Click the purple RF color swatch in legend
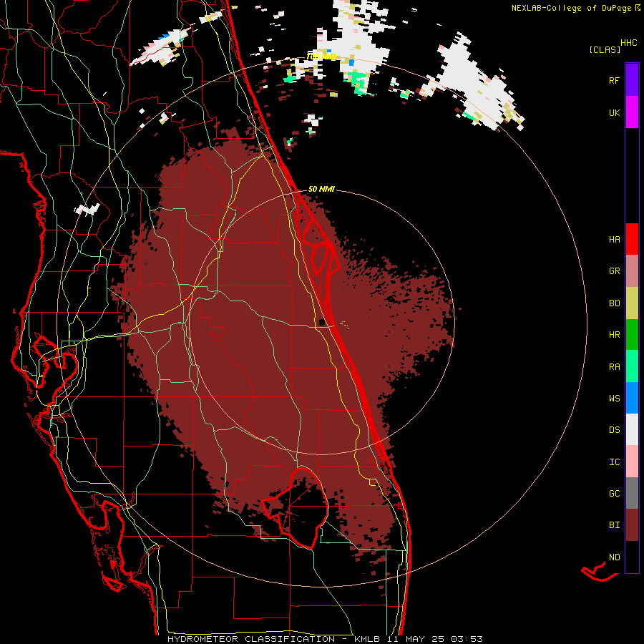The height and width of the screenshot is (644, 644). (x=632, y=80)
